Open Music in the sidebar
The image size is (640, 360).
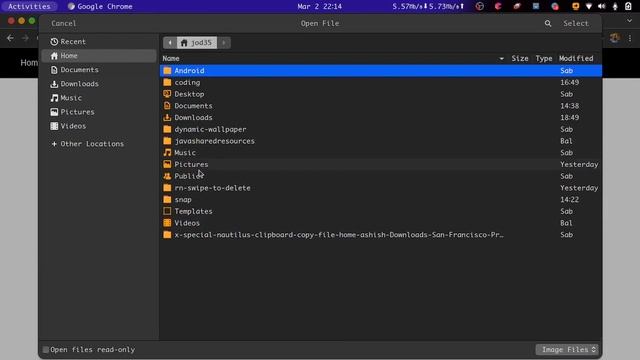99,98
